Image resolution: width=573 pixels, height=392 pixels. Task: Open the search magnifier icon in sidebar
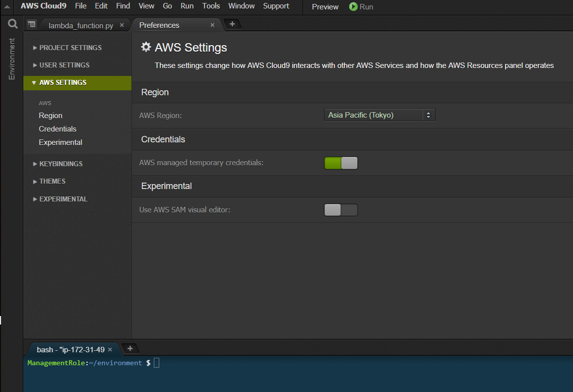point(13,24)
